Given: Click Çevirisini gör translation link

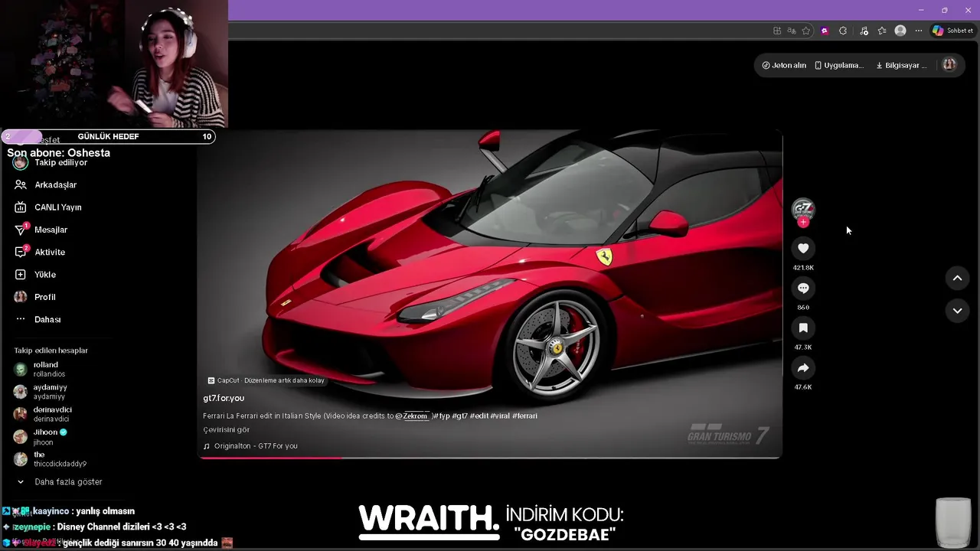Looking at the screenshot, I should click(226, 429).
